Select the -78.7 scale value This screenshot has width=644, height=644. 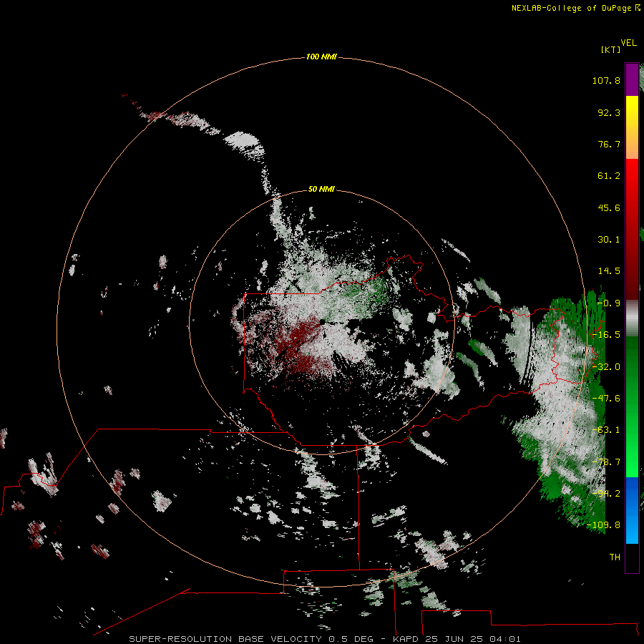(606, 462)
